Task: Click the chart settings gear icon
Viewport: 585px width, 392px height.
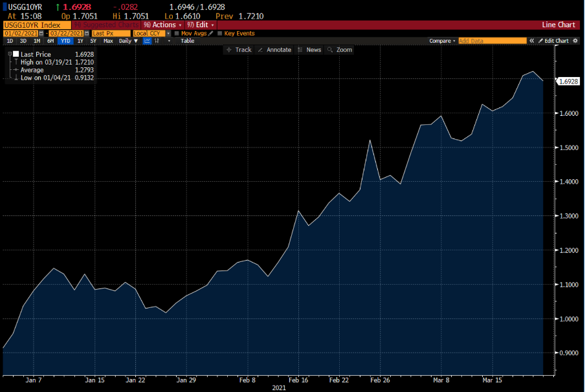Action: pyautogui.click(x=575, y=41)
